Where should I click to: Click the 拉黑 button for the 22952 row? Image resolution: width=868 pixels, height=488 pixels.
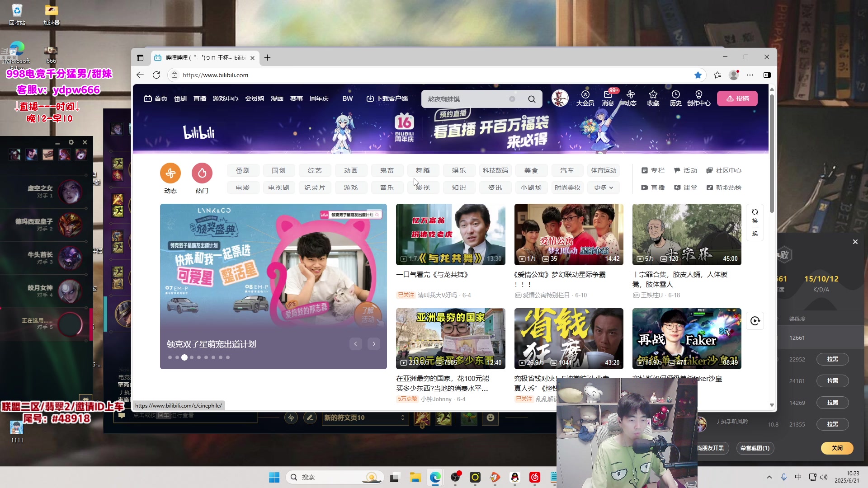tap(832, 359)
